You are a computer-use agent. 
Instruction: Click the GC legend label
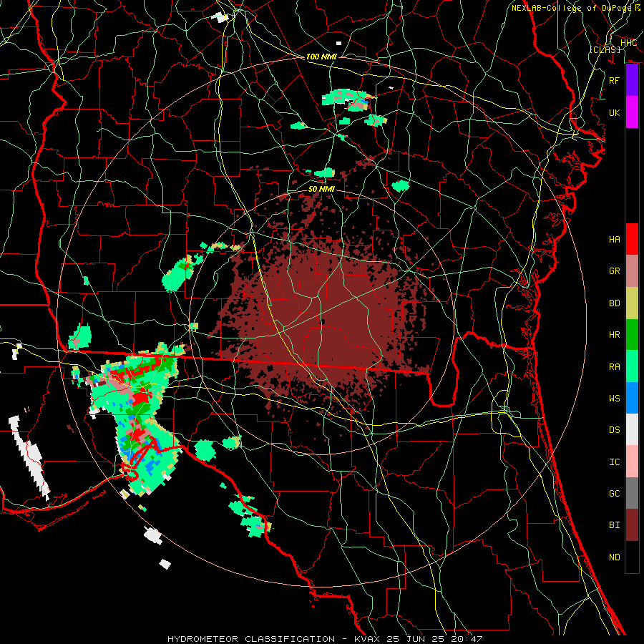point(614,493)
